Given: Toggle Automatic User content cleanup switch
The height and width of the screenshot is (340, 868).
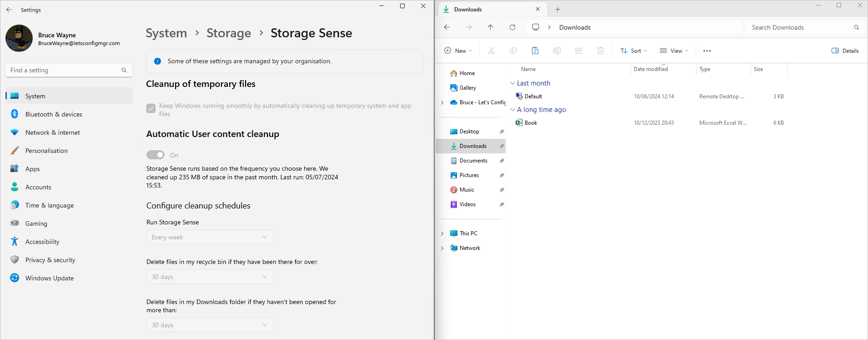Looking at the screenshot, I should (156, 155).
